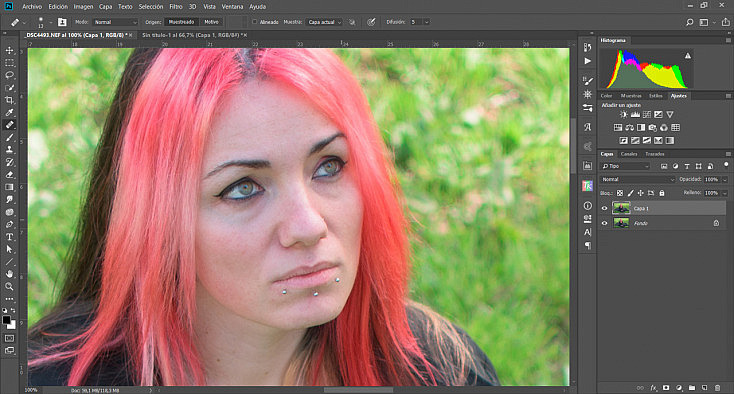Image resolution: width=734 pixels, height=394 pixels.
Task: Select the Clone Stamp tool
Action: click(9, 150)
